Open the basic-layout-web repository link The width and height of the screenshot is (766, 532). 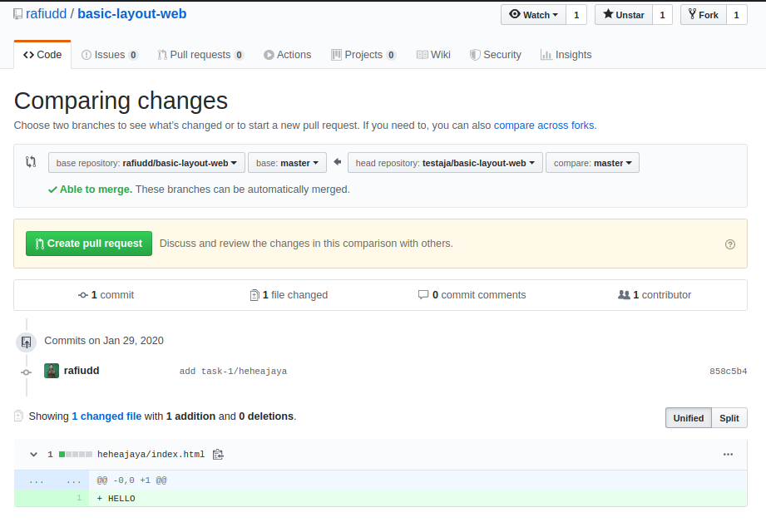point(132,13)
